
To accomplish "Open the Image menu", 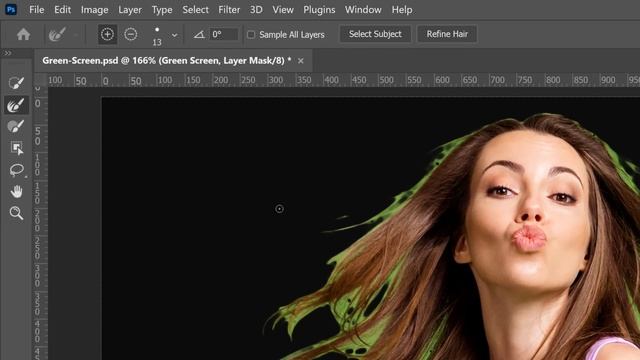I will pyautogui.click(x=94, y=10).
